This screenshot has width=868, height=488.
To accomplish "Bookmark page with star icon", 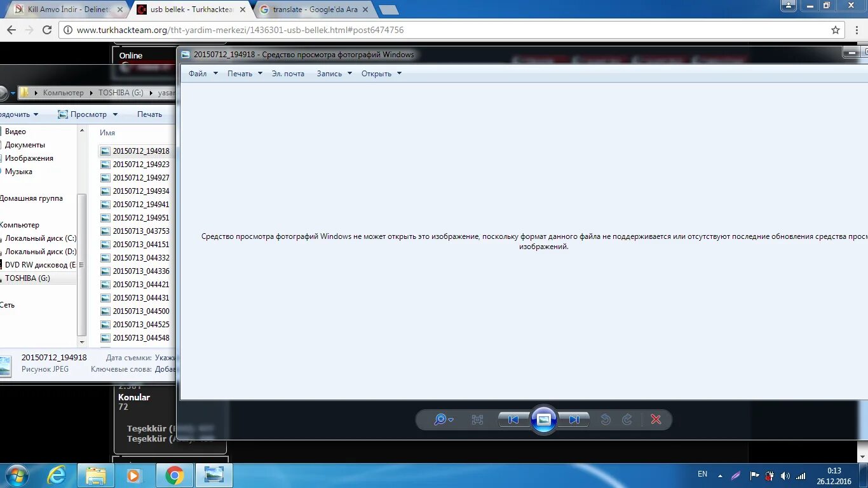I will click(836, 30).
